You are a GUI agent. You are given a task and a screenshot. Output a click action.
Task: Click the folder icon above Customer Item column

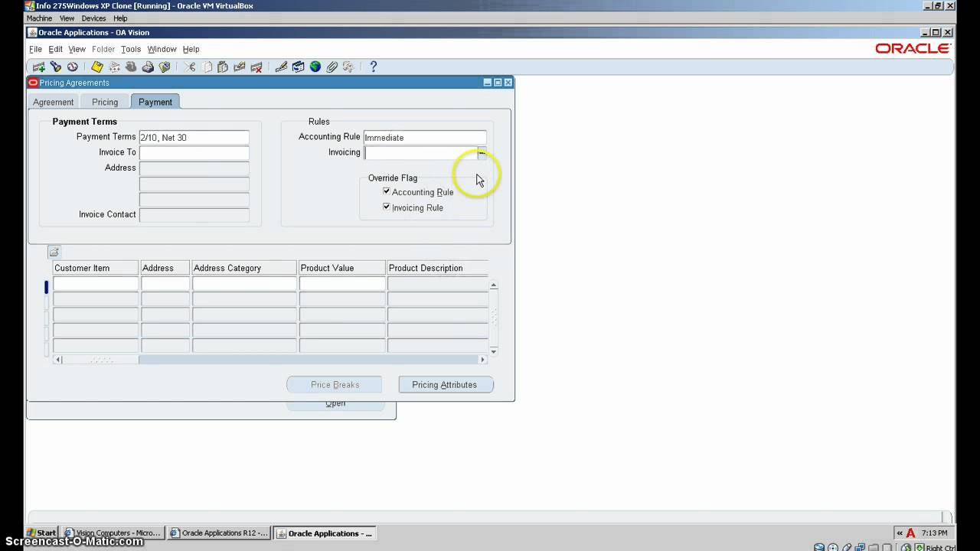coord(54,252)
